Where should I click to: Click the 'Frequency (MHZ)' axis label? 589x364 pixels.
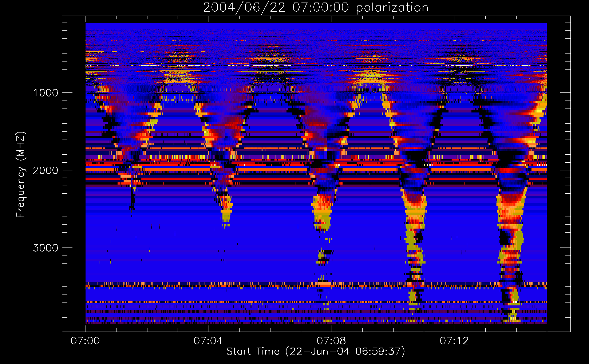point(20,175)
